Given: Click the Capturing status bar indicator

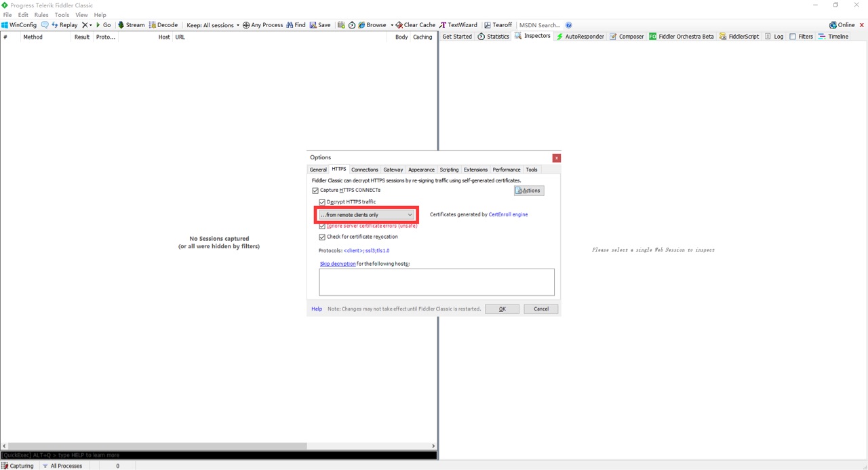Looking at the screenshot, I should (x=18, y=466).
